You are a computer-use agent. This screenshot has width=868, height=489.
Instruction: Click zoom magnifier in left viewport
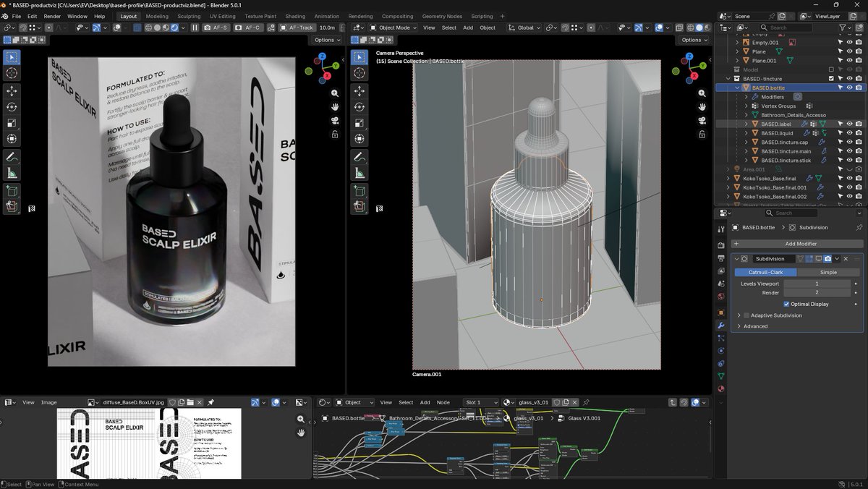[x=335, y=93]
